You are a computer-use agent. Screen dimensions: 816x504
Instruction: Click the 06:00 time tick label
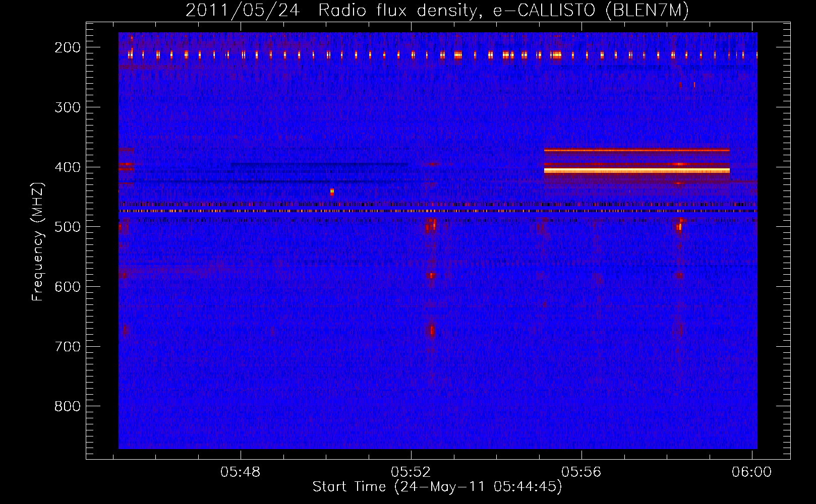[752, 472]
